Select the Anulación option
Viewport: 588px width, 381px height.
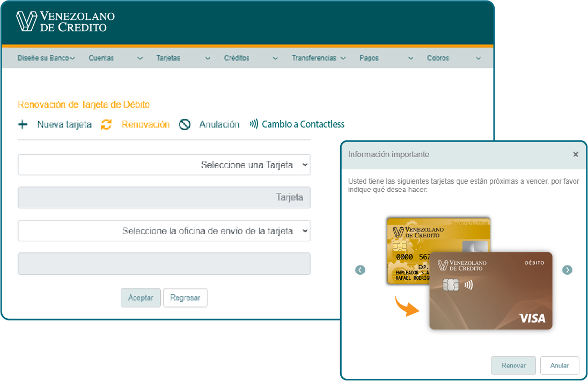coord(219,124)
